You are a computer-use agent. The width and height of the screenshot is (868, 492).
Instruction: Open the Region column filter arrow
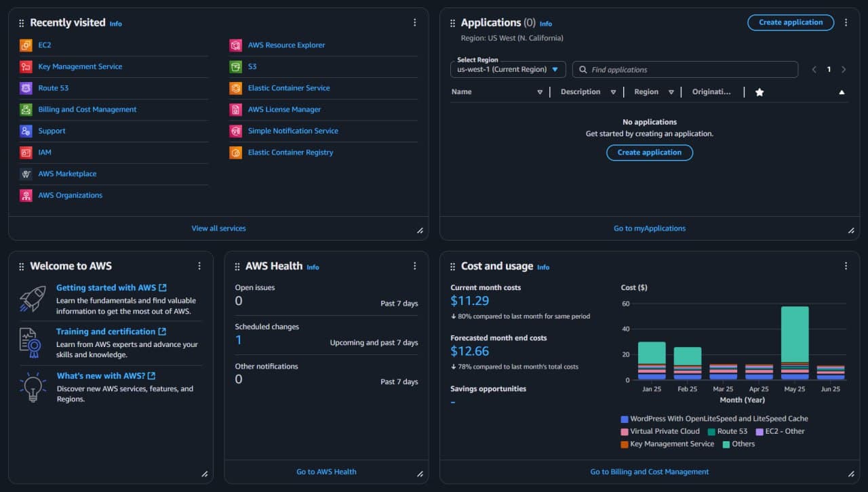pos(671,92)
